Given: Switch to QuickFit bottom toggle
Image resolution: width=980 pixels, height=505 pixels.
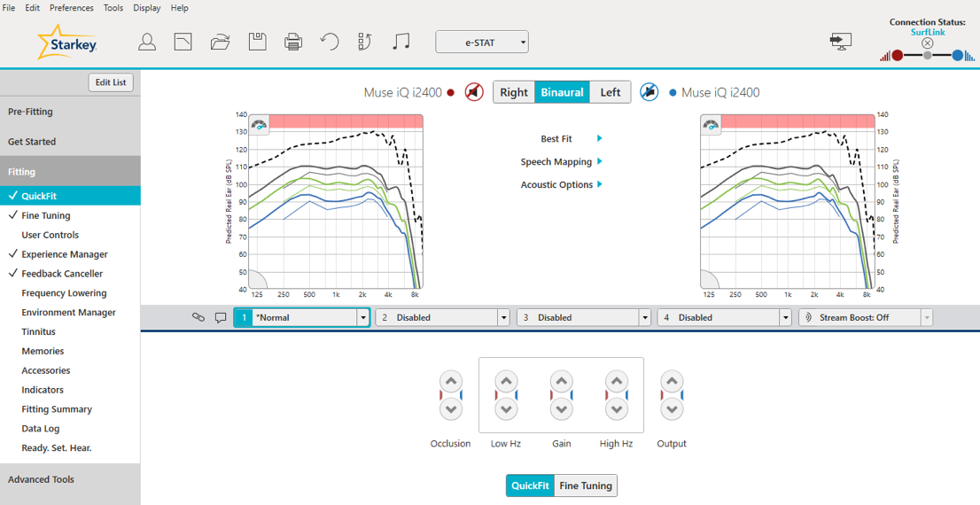Looking at the screenshot, I should coord(530,486).
